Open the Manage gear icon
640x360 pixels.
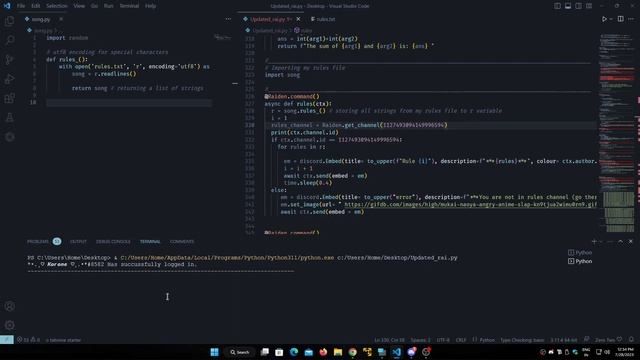click(9, 325)
